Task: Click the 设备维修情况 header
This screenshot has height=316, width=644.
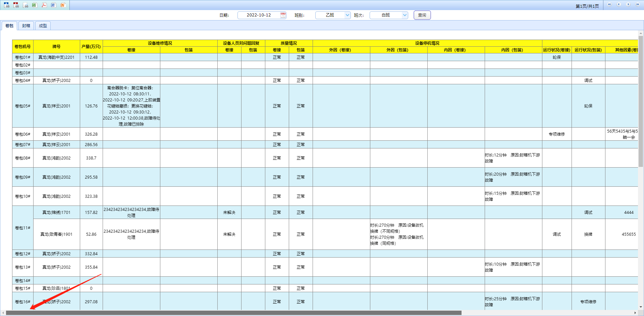Action: pos(160,43)
